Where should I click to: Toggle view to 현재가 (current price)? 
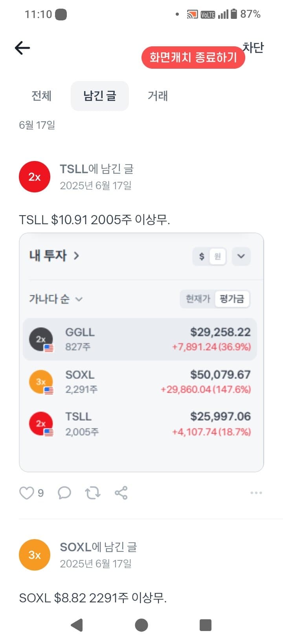198,299
